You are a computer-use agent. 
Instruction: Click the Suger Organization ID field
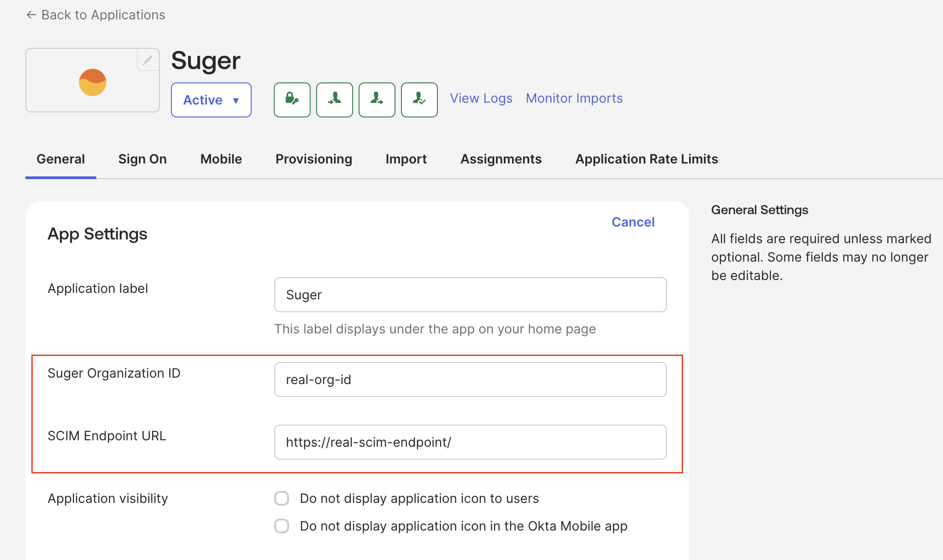pyautogui.click(x=470, y=379)
